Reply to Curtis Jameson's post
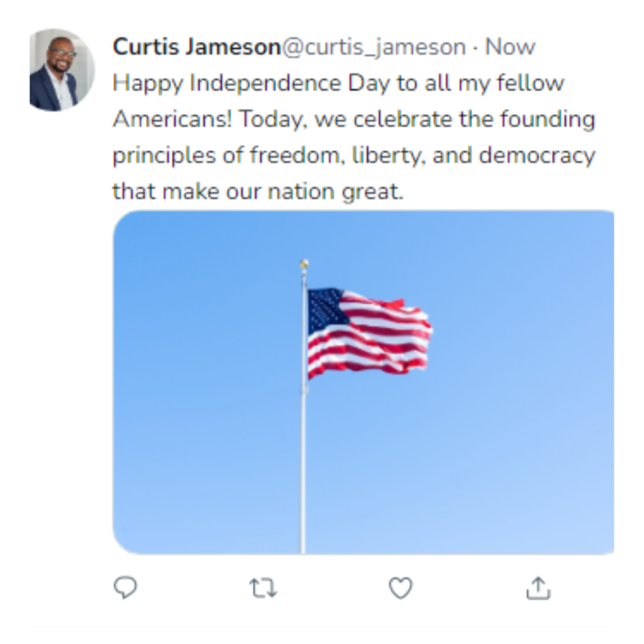Image resolution: width=644 pixels, height=644 pixels. coord(125,588)
